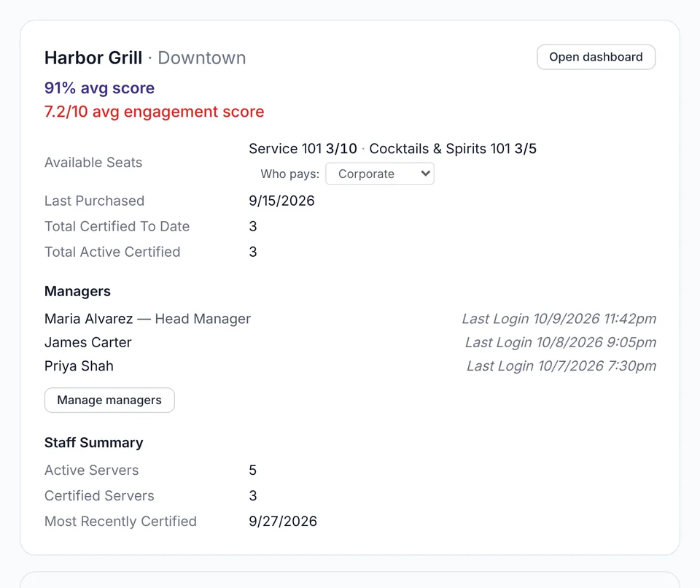Click the Who pays: label
Viewport: 700px width, 588px height.
click(x=290, y=174)
